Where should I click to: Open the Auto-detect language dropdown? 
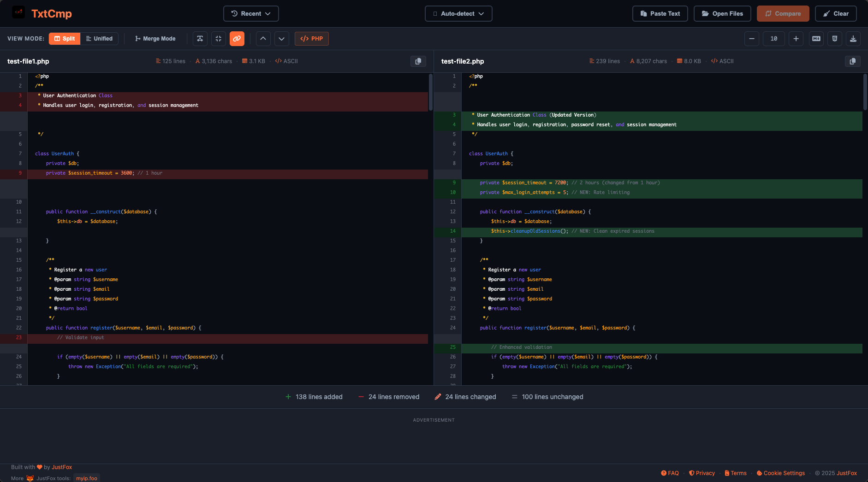click(x=458, y=13)
